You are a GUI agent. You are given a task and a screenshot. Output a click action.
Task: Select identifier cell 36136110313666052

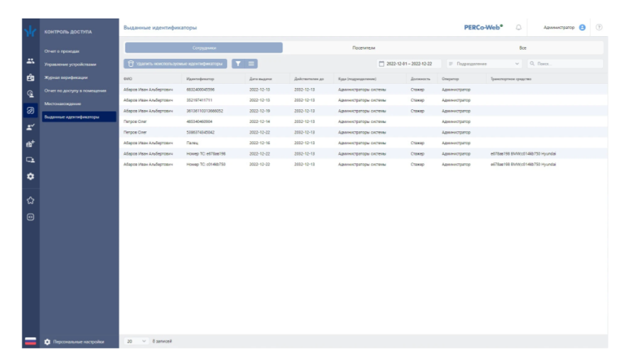(204, 111)
